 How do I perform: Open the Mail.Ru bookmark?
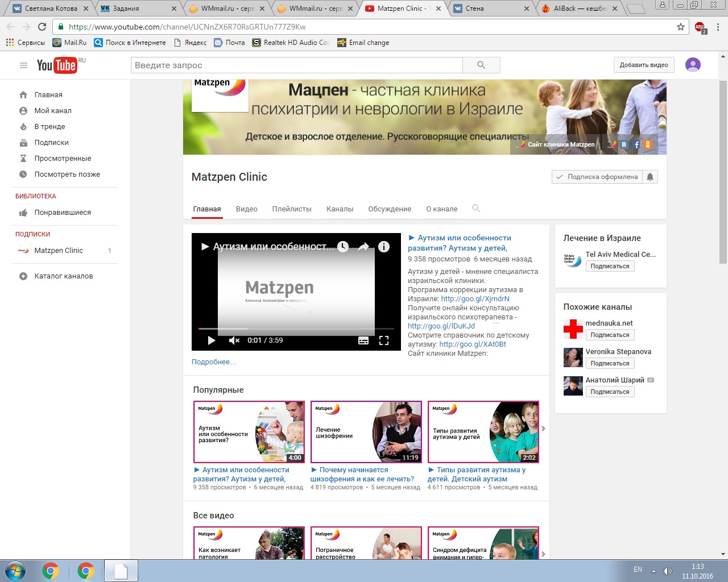(x=69, y=43)
